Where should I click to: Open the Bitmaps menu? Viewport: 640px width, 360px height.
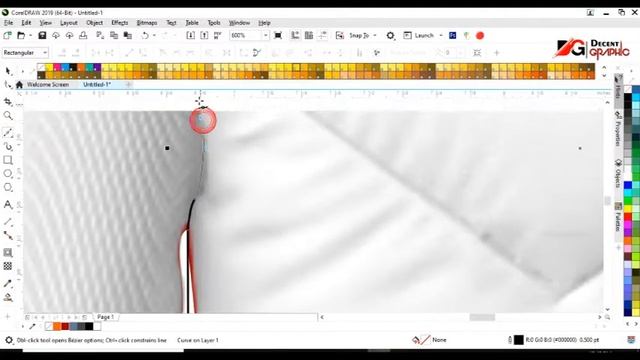147,23
